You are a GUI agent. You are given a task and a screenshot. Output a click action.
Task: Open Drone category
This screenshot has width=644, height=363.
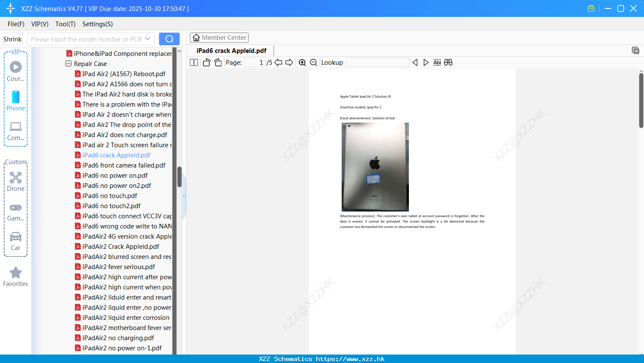(x=16, y=181)
